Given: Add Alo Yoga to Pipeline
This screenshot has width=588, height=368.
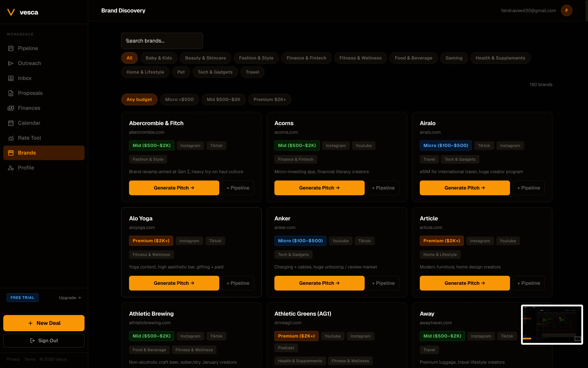Looking at the screenshot, I should (x=238, y=283).
